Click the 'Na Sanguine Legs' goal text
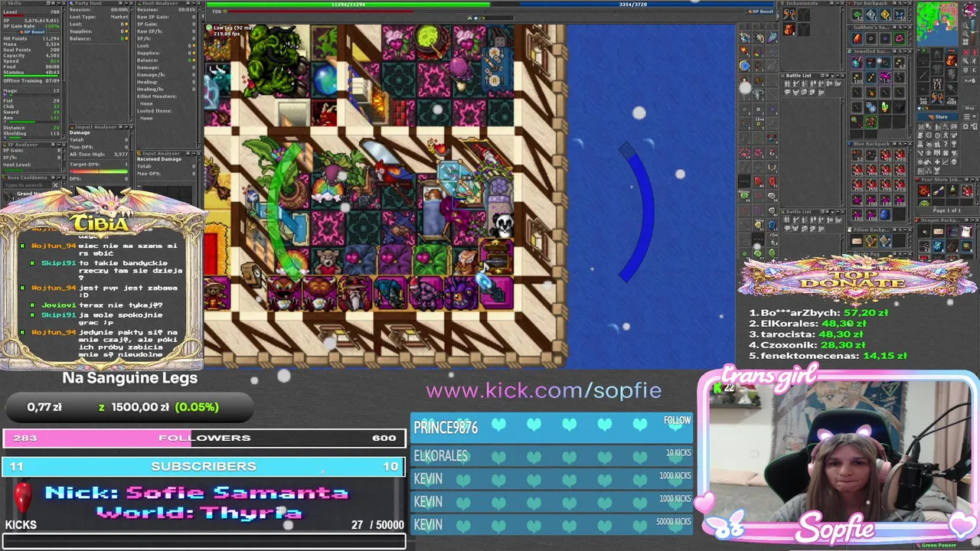Screen dimensions: 980x551 (x=130, y=377)
